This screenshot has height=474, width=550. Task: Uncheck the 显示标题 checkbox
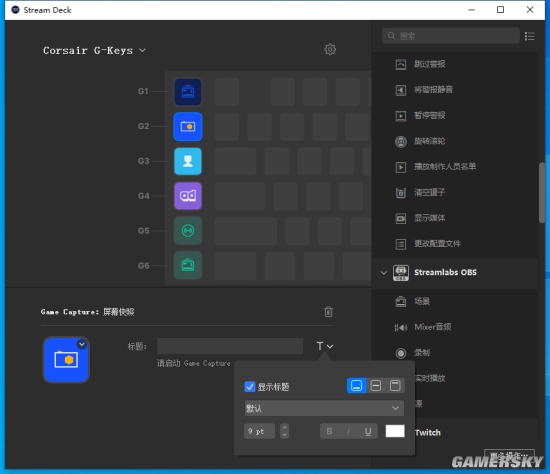click(249, 387)
